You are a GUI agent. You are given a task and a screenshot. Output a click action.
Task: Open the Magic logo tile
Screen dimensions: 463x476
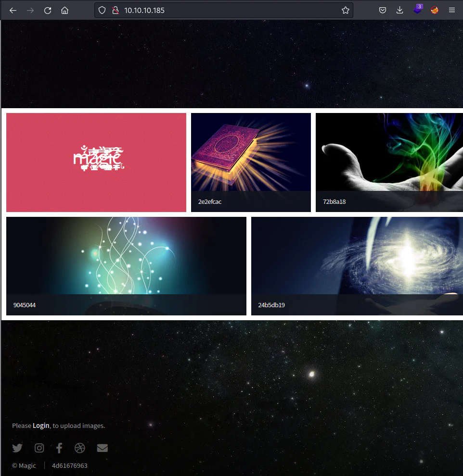(96, 163)
